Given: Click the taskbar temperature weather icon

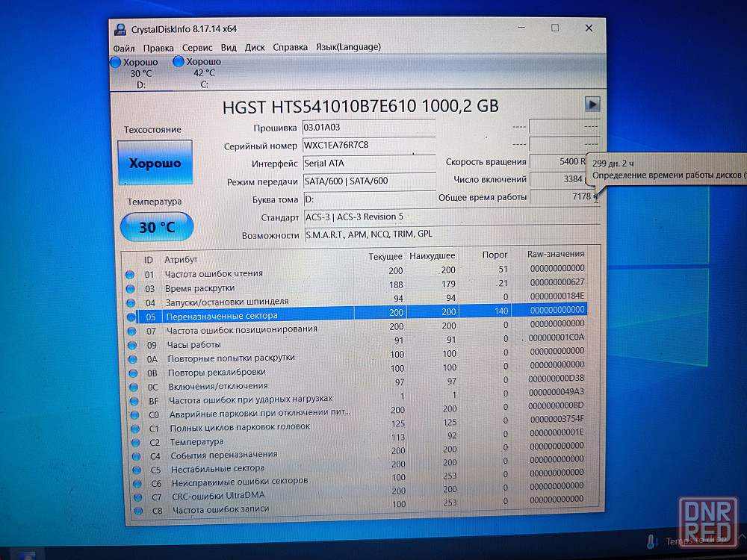Looking at the screenshot, I should (652, 541).
